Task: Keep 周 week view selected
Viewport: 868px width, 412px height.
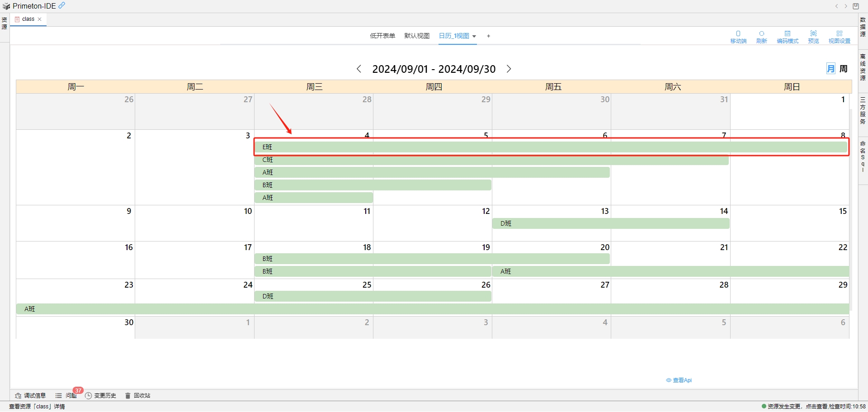Action: click(x=843, y=68)
